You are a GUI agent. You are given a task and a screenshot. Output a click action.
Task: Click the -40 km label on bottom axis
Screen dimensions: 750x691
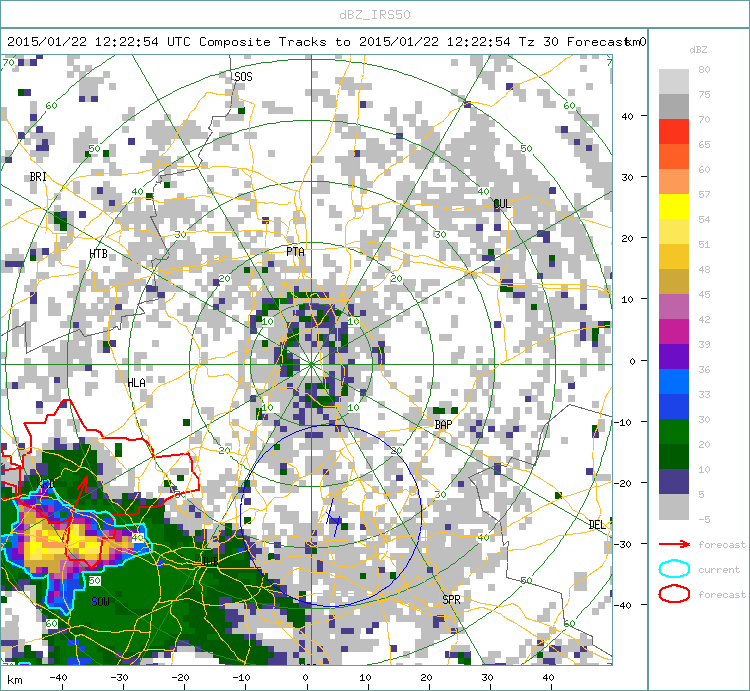(58, 678)
